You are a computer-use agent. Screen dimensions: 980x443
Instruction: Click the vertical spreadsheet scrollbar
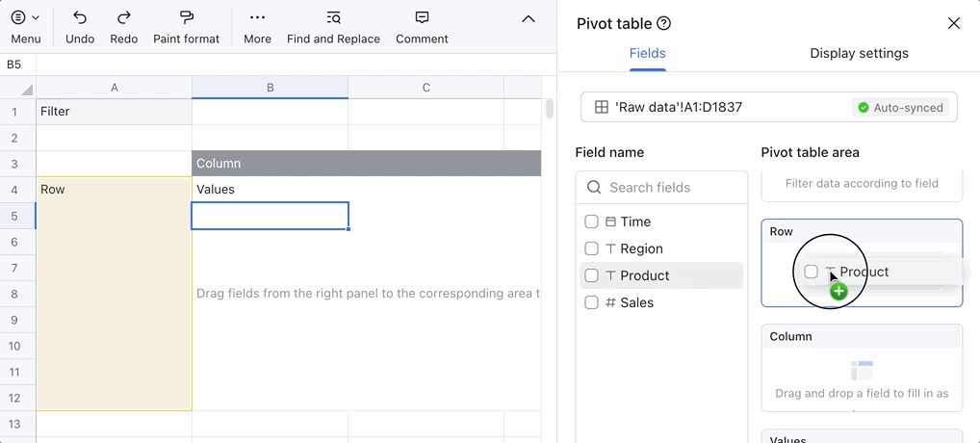[x=550, y=108]
